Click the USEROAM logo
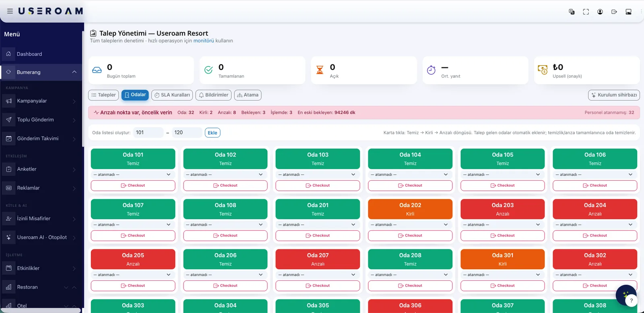The height and width of the screenshot is (313, 644). coord(51,11)
